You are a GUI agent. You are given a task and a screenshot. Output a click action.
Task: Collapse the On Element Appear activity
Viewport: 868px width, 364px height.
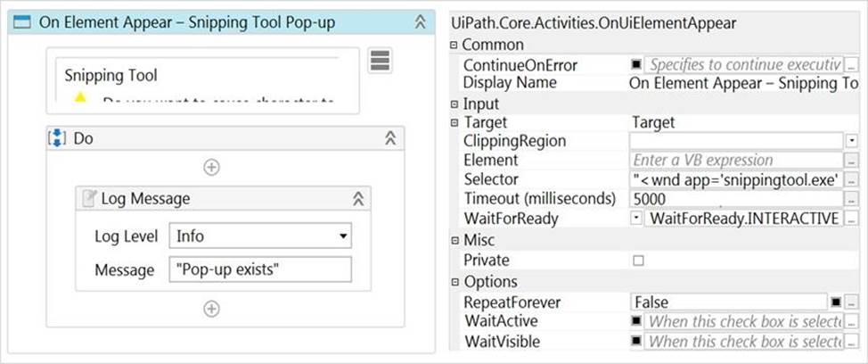pyautogui.click(x=420, y=22)
